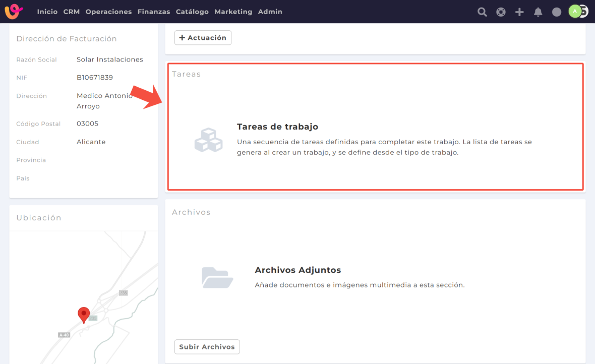Open help via the lifebuoy icon
Image resolution: width=595 pixels, height=364 pixels.
[501, 12]
